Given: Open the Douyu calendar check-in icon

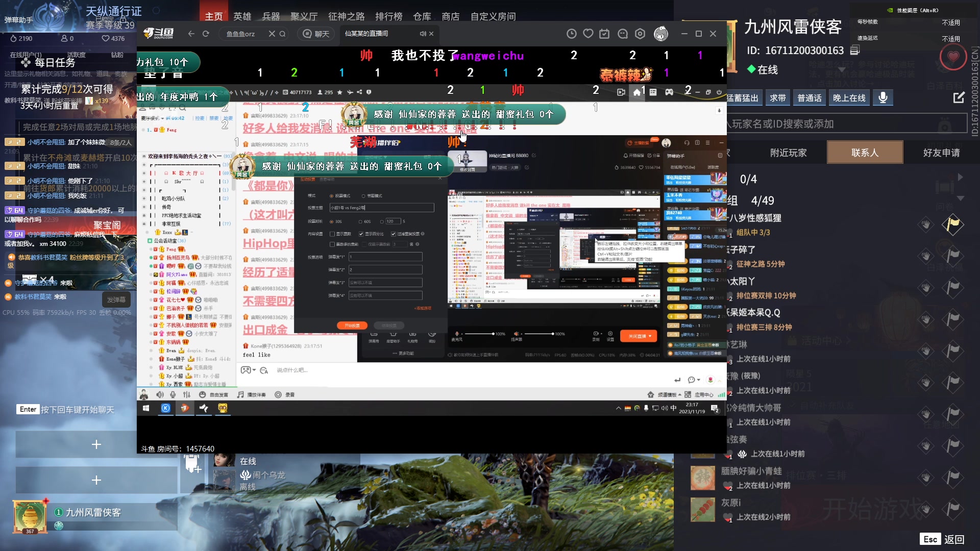Looking at the screenshot, I should tap(604, 34).
